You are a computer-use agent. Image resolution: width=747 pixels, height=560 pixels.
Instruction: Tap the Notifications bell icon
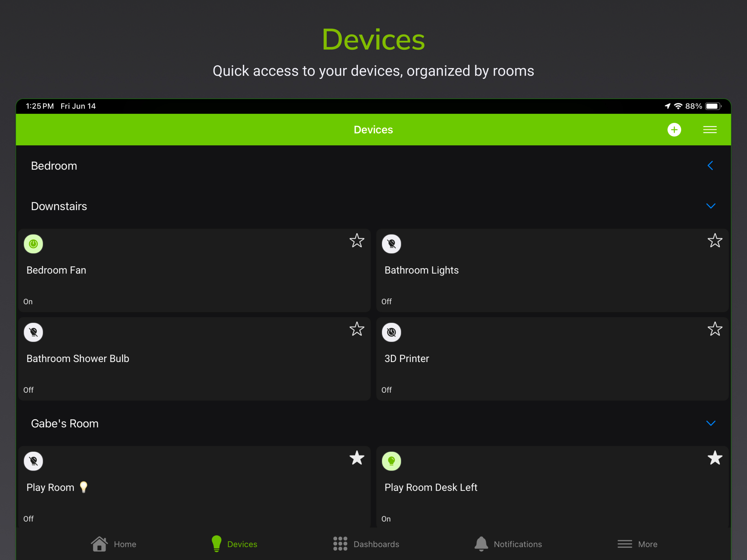pyautogui.click(x=481, y=544)
